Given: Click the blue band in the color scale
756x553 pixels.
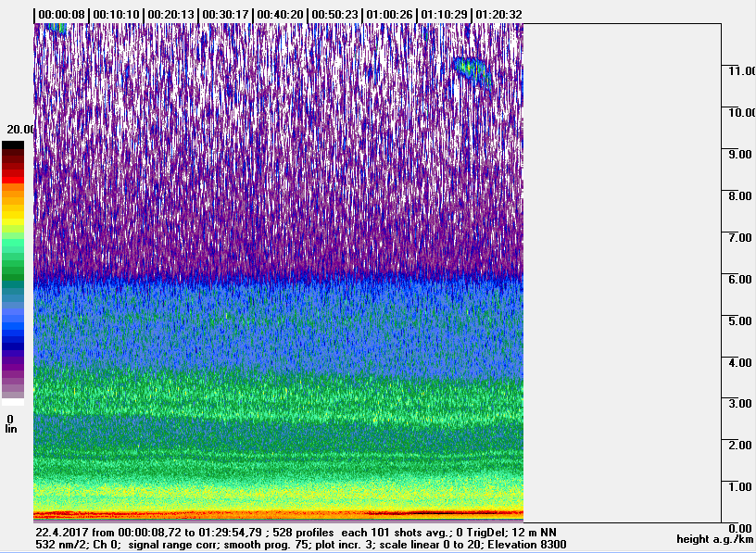Looking at the screenshot, I should [13, 328].
